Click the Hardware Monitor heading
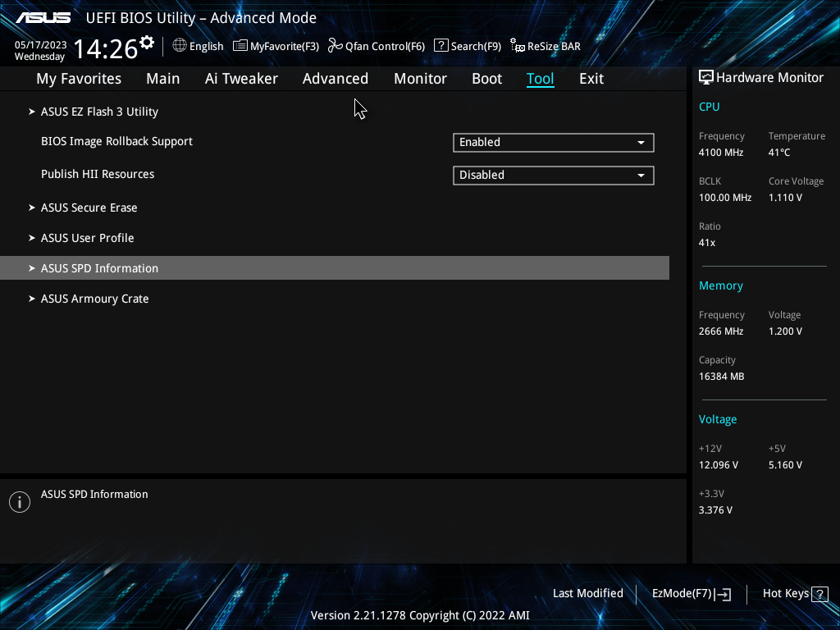 click(x=769, y=78)
